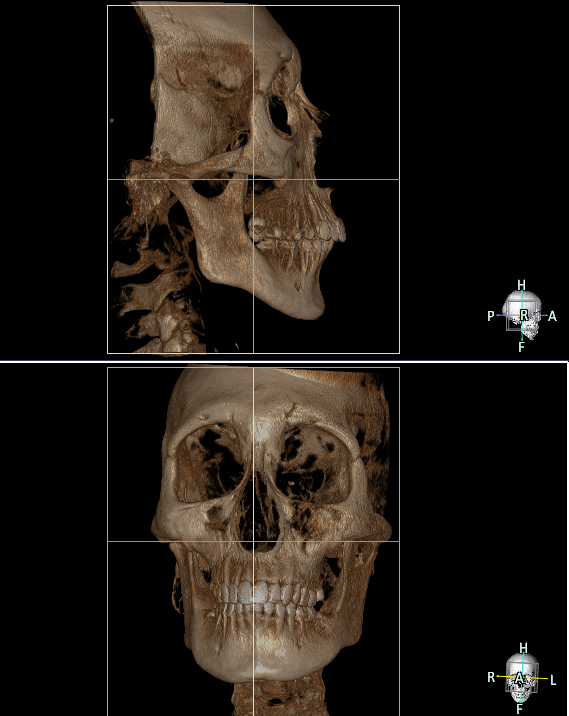Click crosshair intersection in lateral skull view
The height and width of the screenshot is (716, 569).
click(253, 179)
